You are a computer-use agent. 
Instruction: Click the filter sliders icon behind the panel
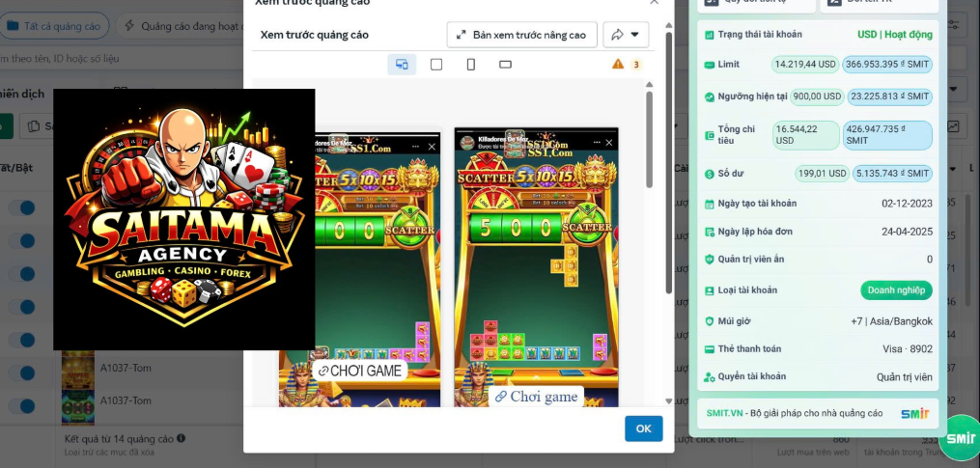(x=953, y=24)
